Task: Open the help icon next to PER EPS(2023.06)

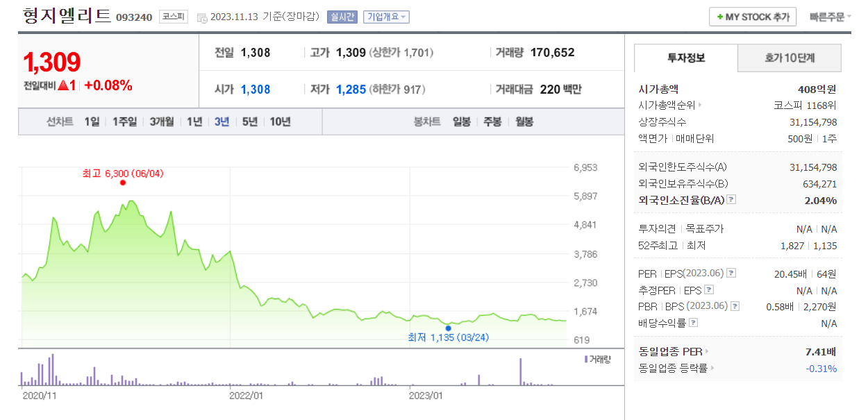Action: 731,274
